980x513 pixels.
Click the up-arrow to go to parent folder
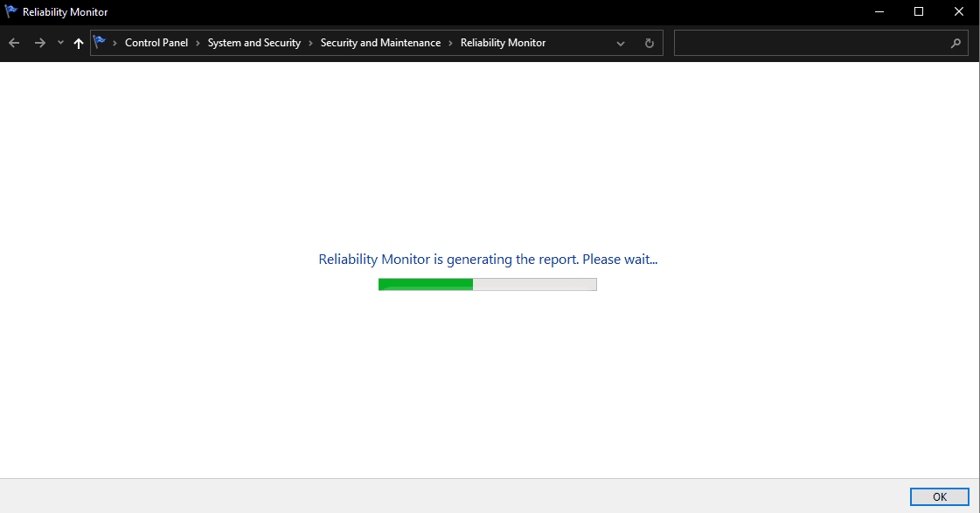[78, 42]
